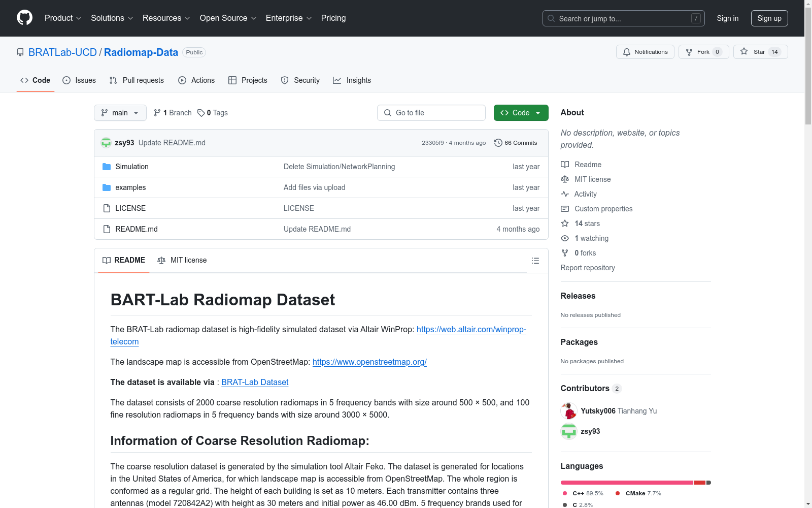Toggle repository Notifications
812x508 pixels.
coord(645,51)
